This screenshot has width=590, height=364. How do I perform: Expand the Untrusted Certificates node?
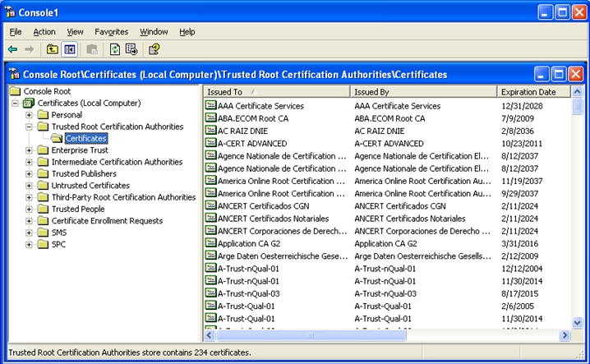[30, 186]
